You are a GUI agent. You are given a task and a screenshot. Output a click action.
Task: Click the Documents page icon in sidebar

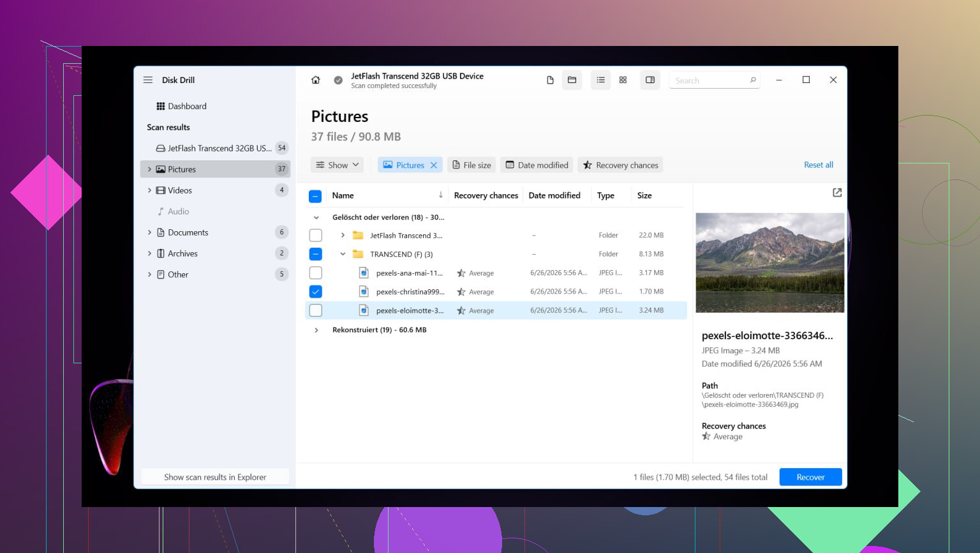[x=161, y=232]
